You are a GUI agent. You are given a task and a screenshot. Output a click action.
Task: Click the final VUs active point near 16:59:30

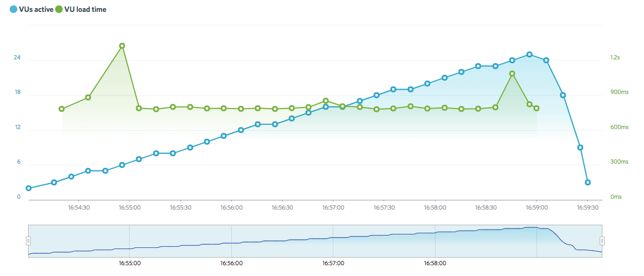tap(588, 183)
